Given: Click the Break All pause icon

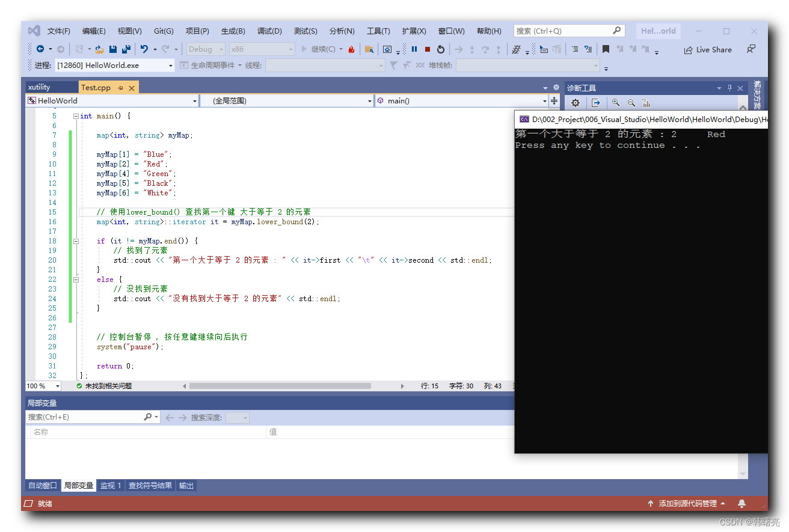Looking at the screenshot, I should point(414,49).
